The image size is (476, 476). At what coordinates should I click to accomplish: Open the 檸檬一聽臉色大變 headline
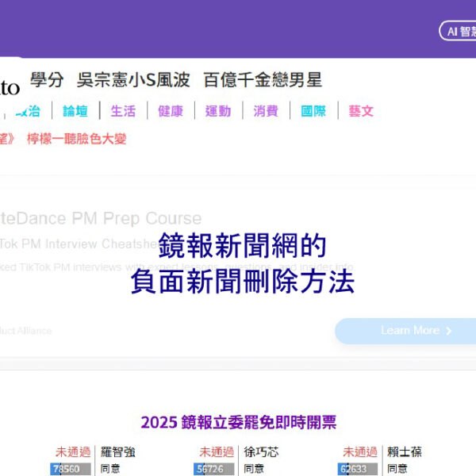[76, 139]
